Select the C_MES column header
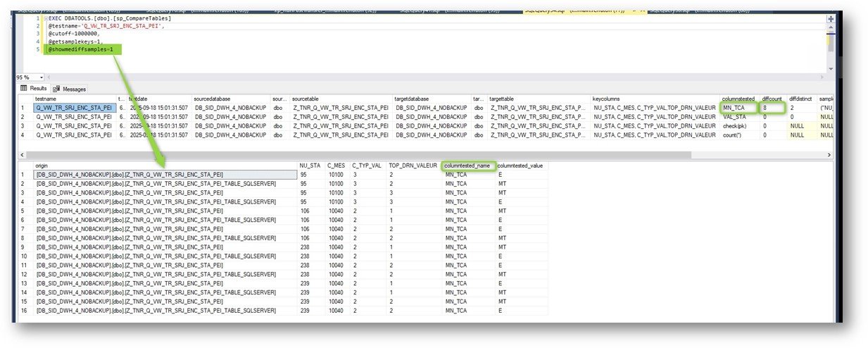This screenshot has height=348, width=868. [x=339, y=166]
